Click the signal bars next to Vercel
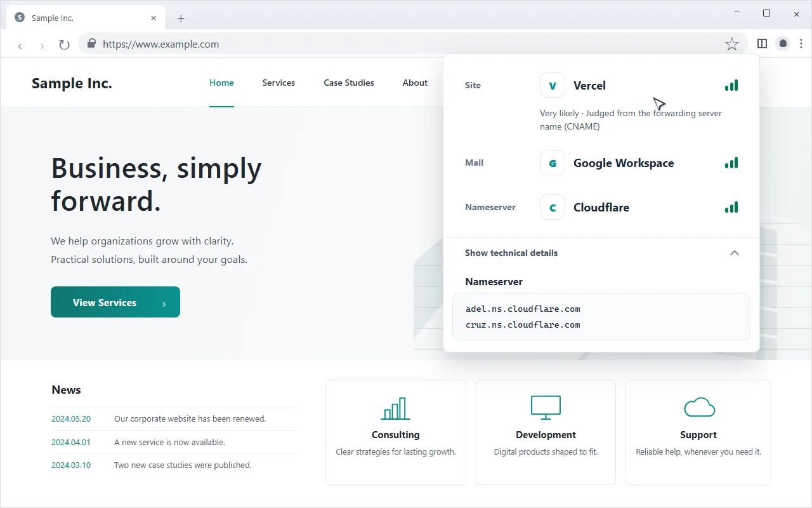This screenshot has width=812, height=508. click(x=731, y=85)
